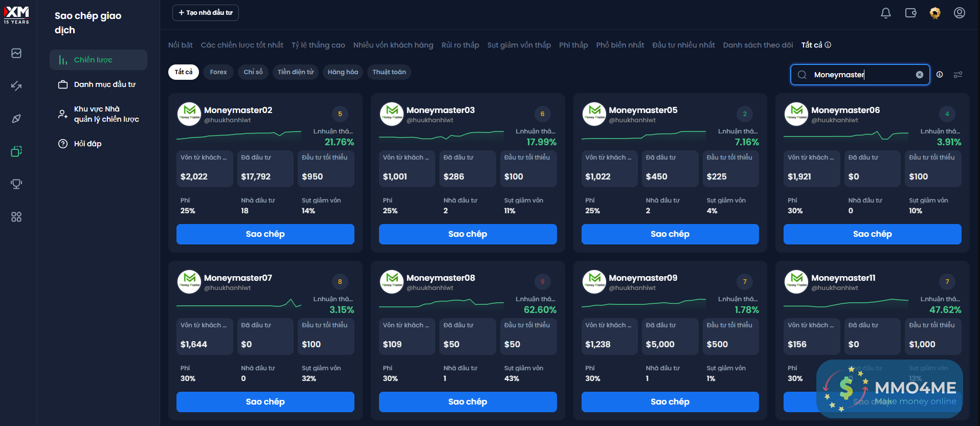Open Hỏi đáp in the sidebar

click(x=98, y=144)
